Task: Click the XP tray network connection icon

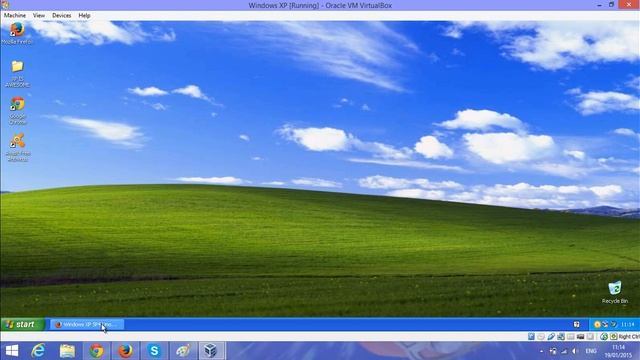Action: pos(605,324)
